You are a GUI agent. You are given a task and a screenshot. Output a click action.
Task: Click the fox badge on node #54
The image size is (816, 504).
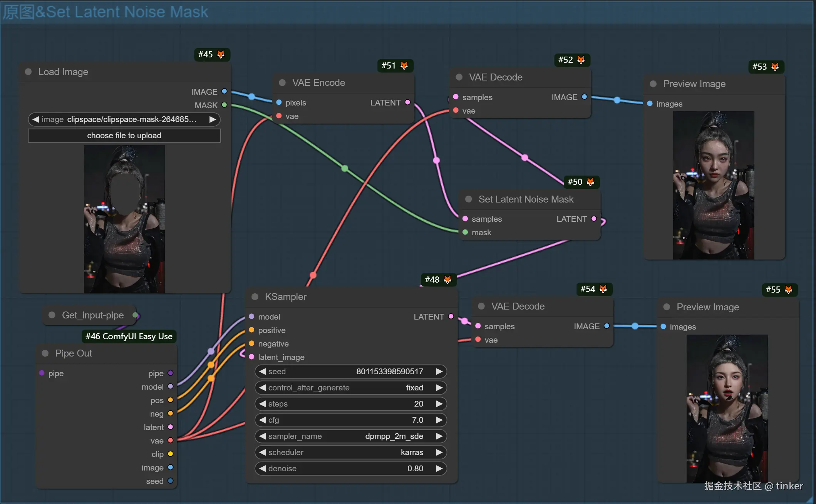coord(603,289)
